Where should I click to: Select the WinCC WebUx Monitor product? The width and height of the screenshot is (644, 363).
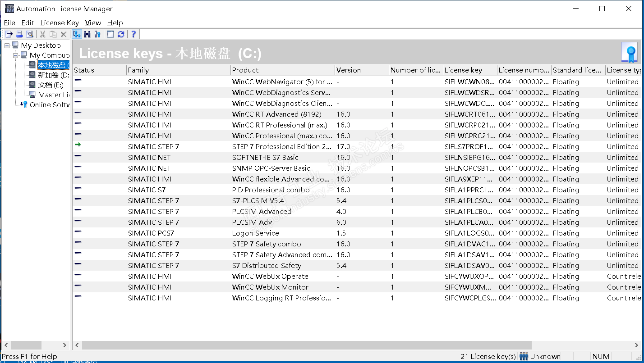coord(270,287)
